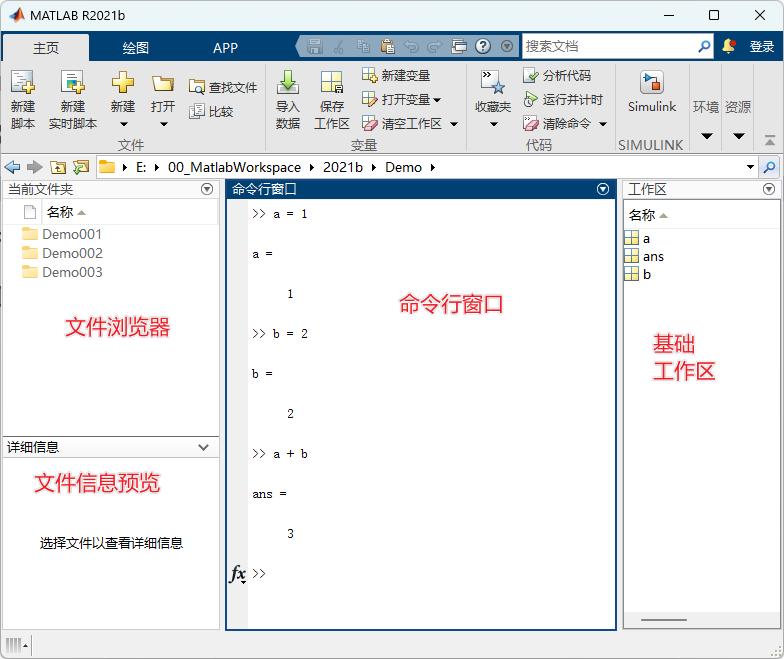Click the Demo segment in address path

click(403, 167)
